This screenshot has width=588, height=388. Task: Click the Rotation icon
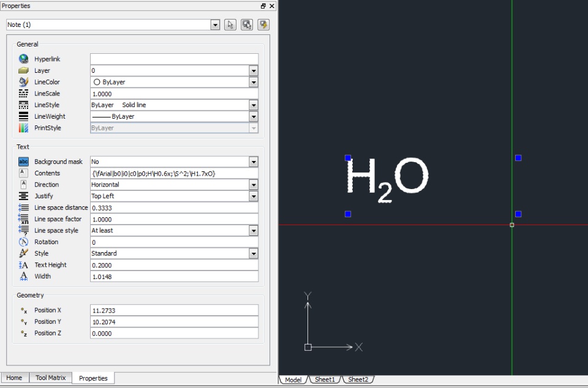tap(24, 242)
